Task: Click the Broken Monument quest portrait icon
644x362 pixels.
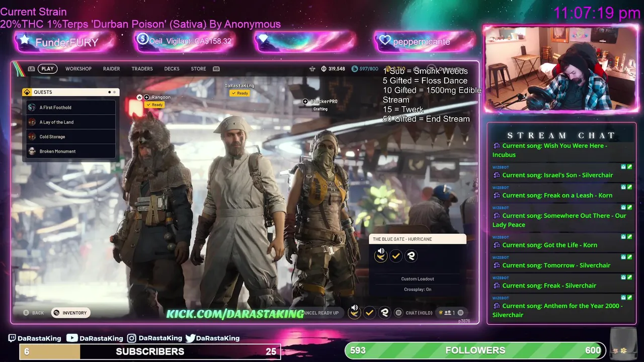Action: tap(32, 151)
